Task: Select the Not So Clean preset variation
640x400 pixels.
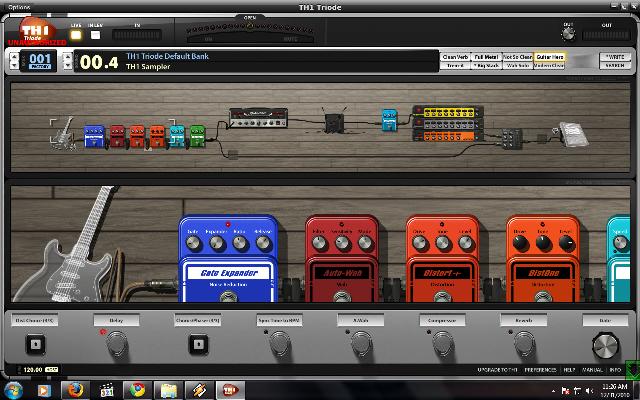Action: pyautogui.click(x=518, y=57)
